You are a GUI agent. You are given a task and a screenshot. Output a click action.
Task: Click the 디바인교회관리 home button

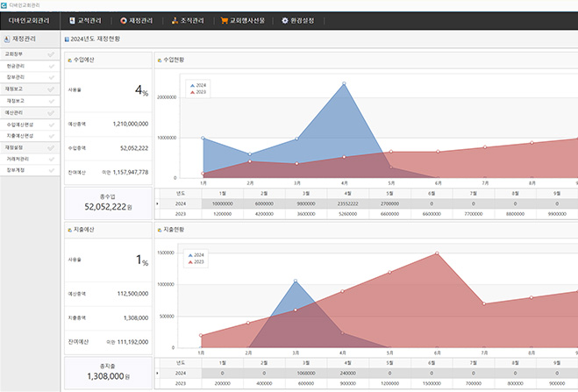(31, 20)
